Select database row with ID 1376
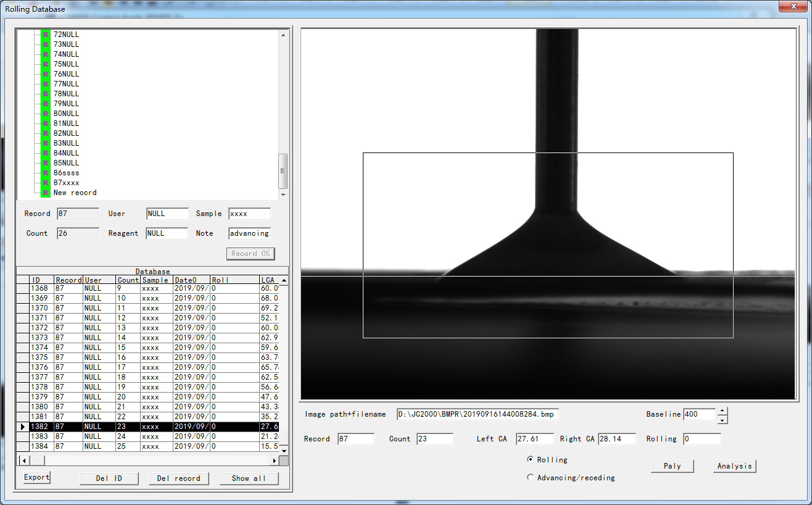This screenshot has width=812, height=505. [41, 367]
